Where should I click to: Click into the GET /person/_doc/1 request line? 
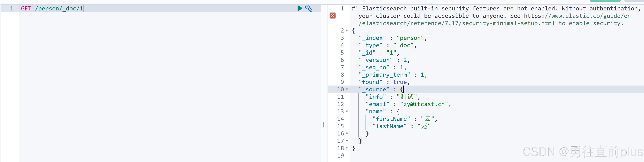[52, 9]
